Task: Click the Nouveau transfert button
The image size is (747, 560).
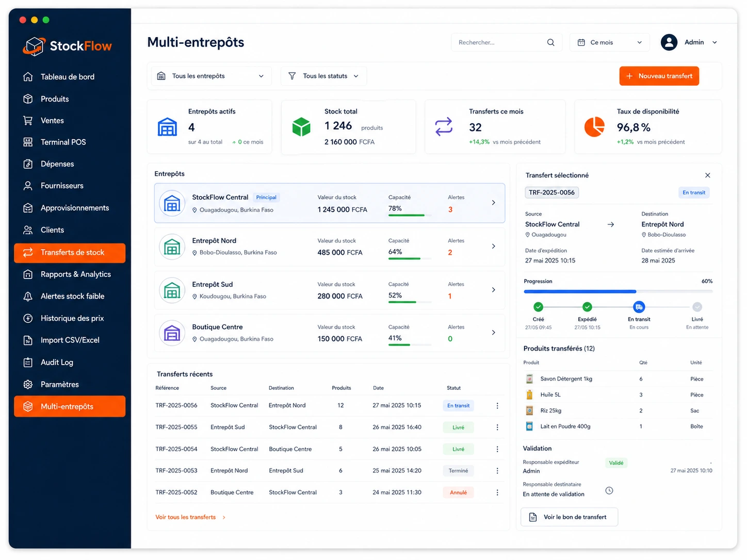Action: (x=659, y=76)
